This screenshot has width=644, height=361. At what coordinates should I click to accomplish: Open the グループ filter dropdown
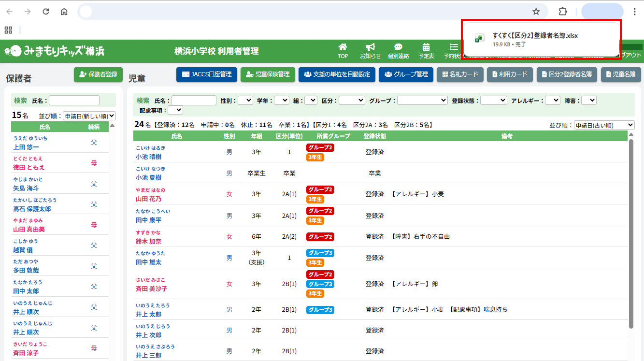pos(422,101)
